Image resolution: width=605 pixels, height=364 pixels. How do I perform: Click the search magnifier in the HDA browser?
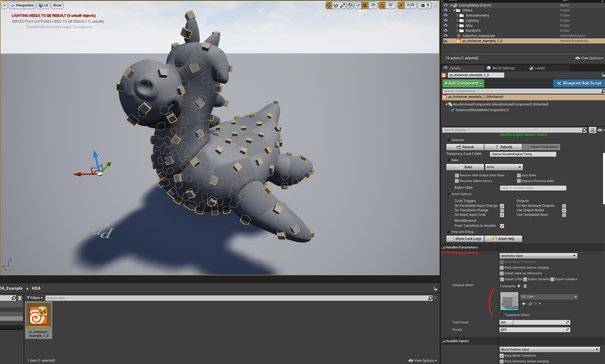[430, 298]
